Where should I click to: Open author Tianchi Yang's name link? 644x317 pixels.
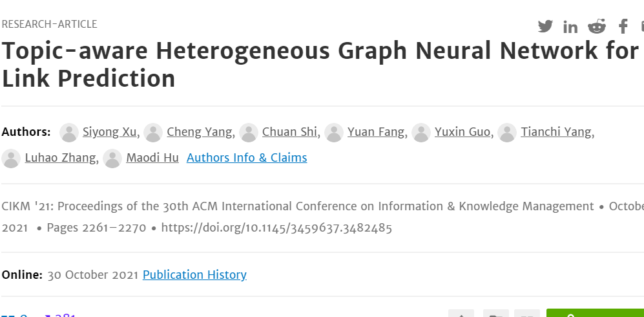coord(556,132)
